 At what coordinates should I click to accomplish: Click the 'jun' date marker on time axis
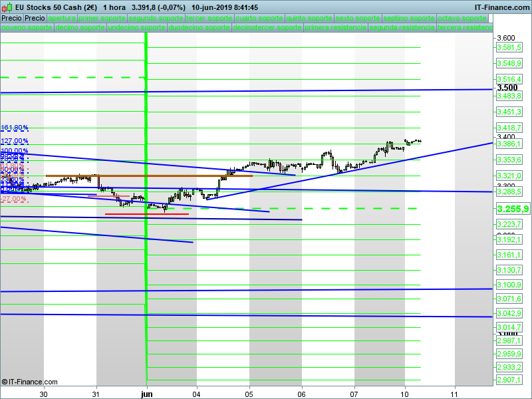(148, 393)
